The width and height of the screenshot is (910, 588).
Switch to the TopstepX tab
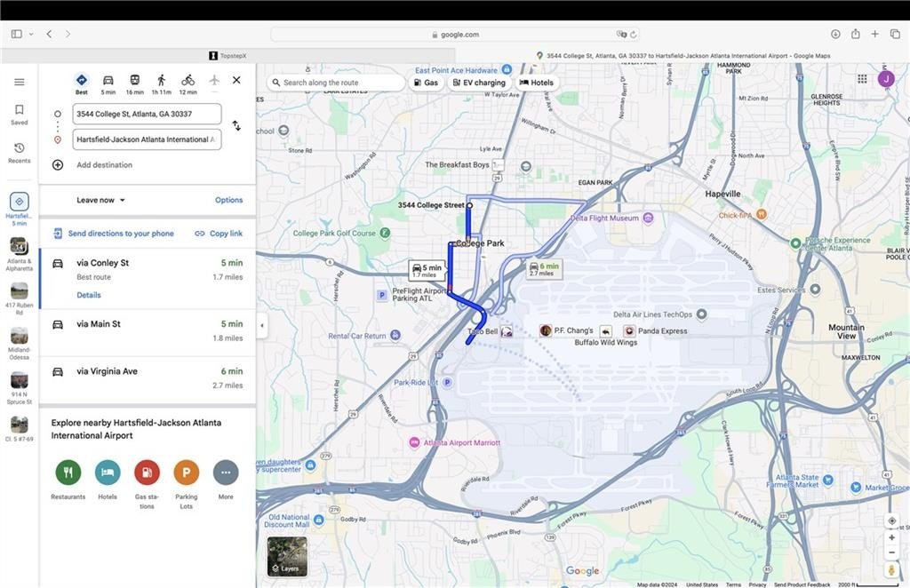pos(227,56)
